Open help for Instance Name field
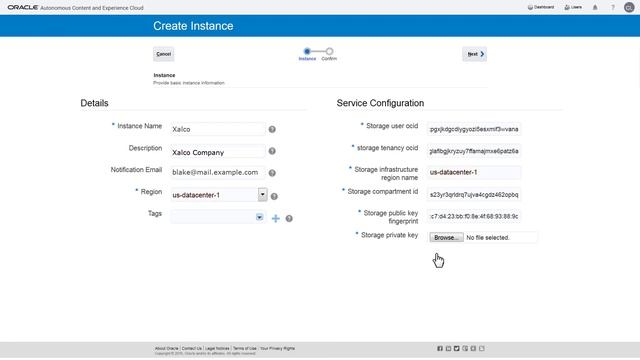This screenshot has width=640, height=360. click(272, 129)
